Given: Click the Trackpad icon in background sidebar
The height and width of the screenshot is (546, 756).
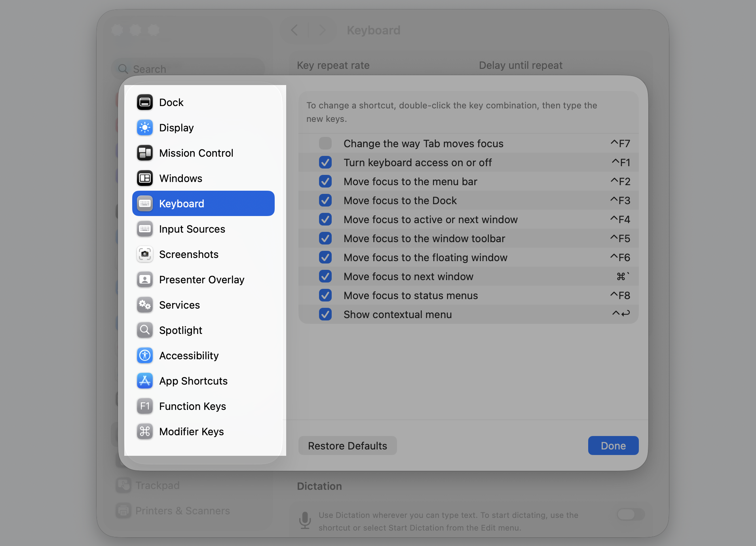Looking at the screenshot, I should pos(123,485).
